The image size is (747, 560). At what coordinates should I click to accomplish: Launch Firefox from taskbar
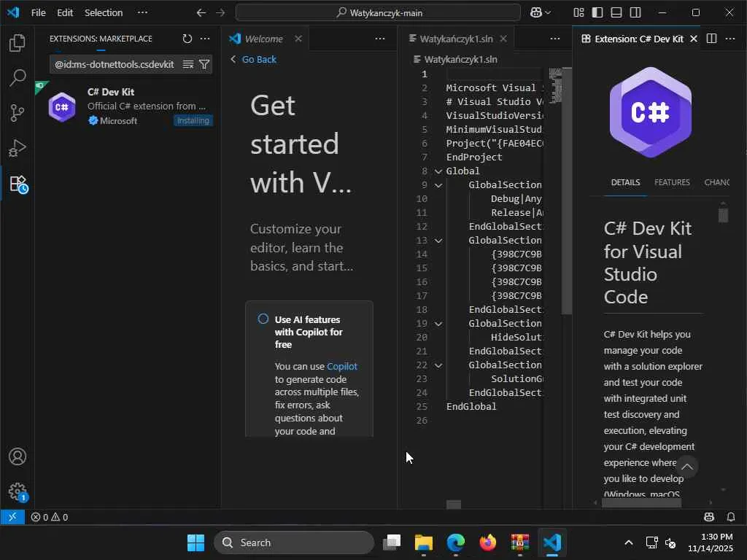488,542
